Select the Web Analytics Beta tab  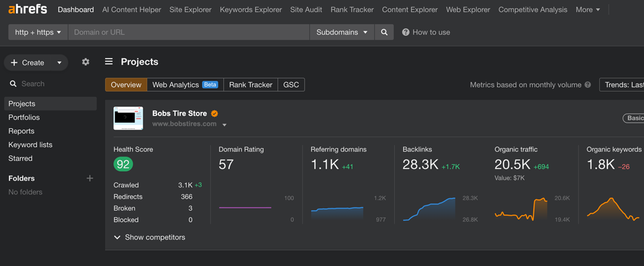185,85
